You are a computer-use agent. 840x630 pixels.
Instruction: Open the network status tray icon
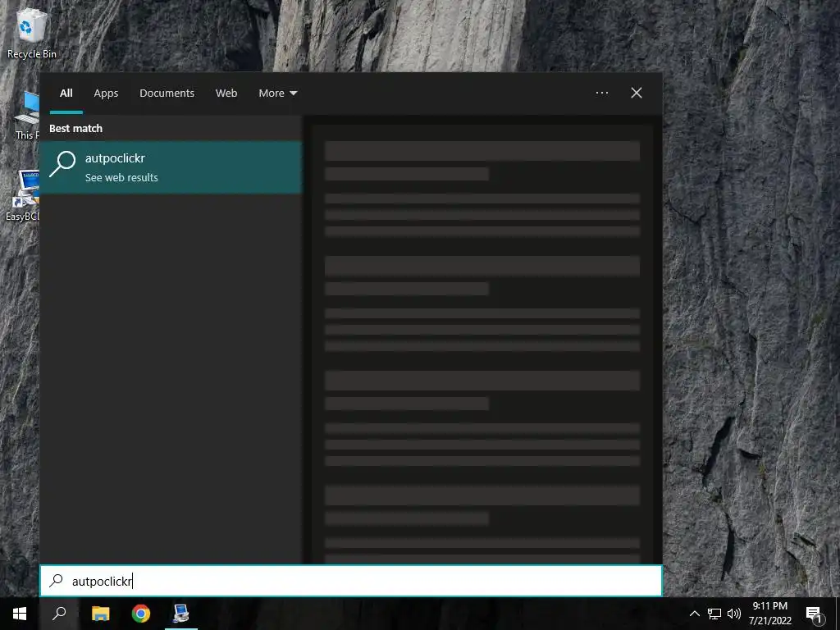click(714, 614)
